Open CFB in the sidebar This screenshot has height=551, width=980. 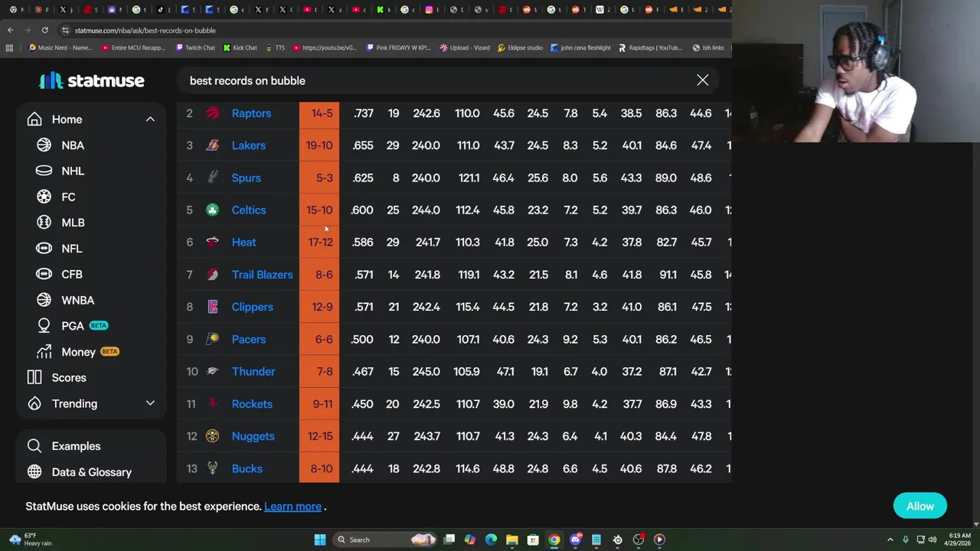(x=71, y=274)
